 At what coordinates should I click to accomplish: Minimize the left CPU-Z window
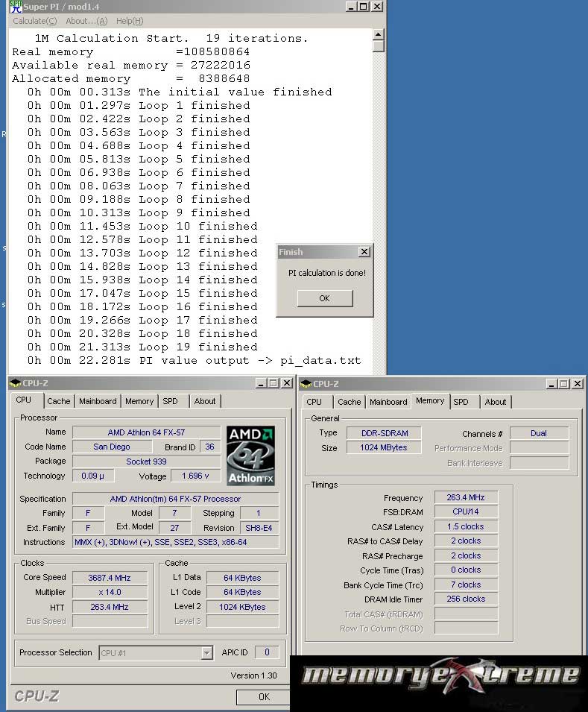pyautogui.click(x=261, y=383)
